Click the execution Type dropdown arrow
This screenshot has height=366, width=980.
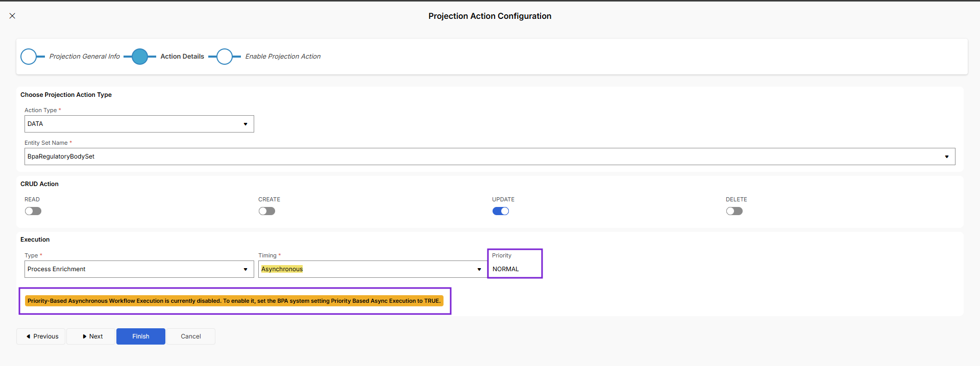[x=246, y=269]
